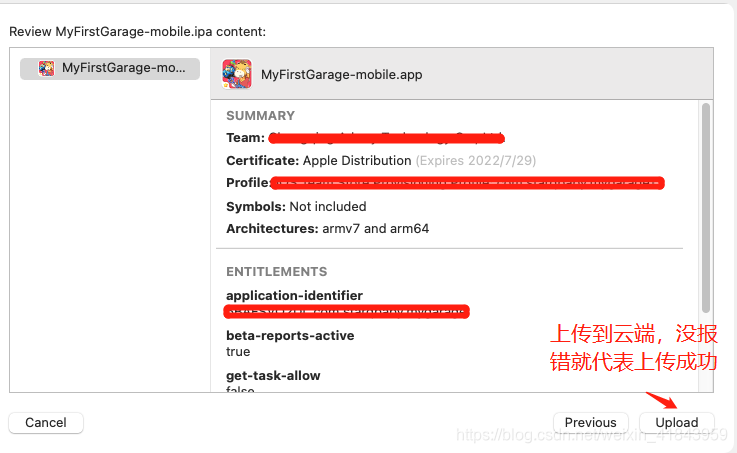Screen dimensions: 737x453
Task: Click the expiry text (Expires 2022/7/29)
Action: point(476,161)
